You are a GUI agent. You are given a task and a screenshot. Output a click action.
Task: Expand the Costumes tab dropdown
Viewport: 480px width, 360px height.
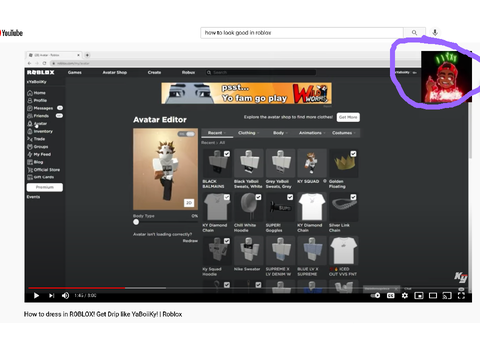[344, 133]
